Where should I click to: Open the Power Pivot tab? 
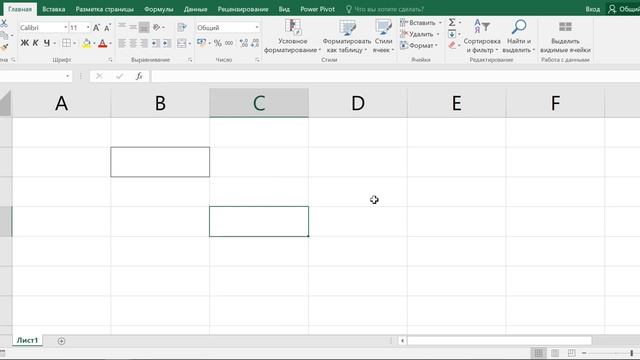pyautogui.click(x=318, y=9)
